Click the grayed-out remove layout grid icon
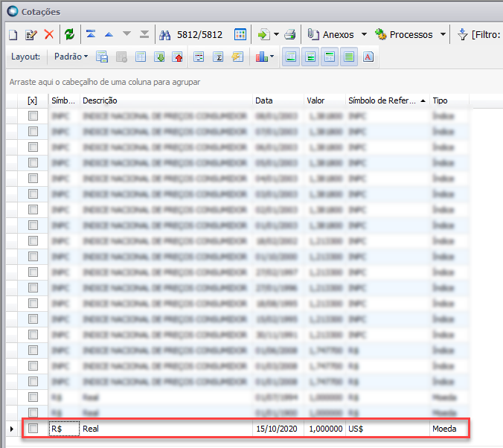Image resolution: width=503 pixels, height=448 pixels. click(121, 57)
